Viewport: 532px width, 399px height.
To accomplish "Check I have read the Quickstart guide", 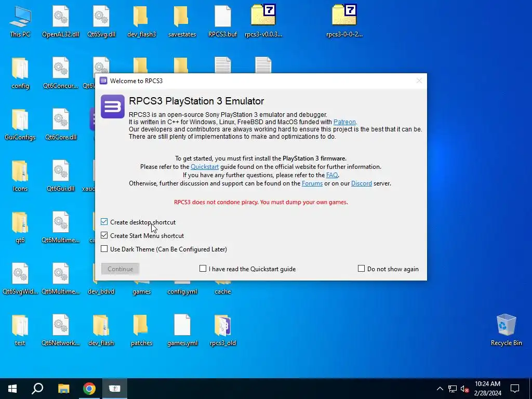I will (203, 269).
